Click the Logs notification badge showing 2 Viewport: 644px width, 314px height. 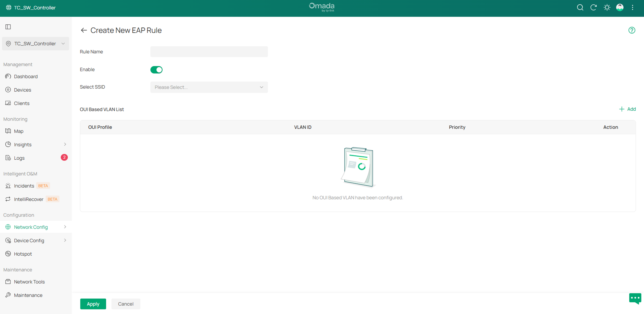pyautogui.click(x=64, y=157)
